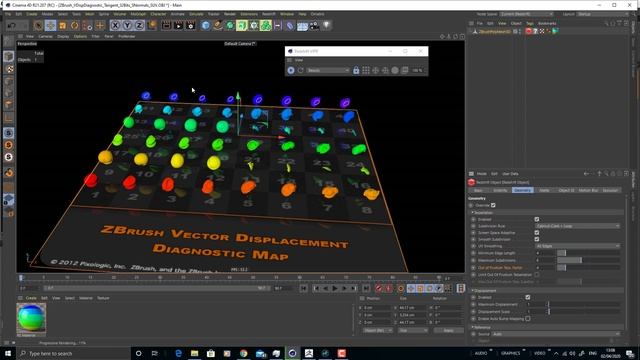Open the Simulate menu
Viewport: 640px width, 360px height.
click(x=196, y=14)
